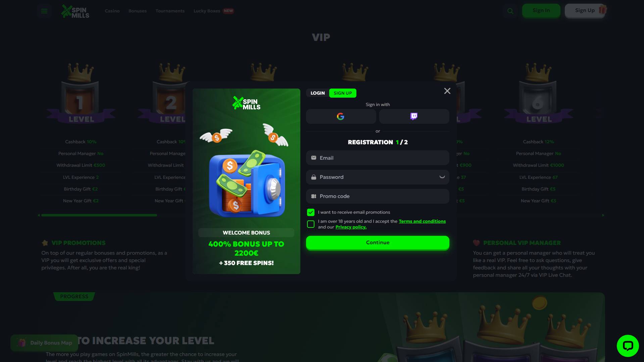
Task: Open the Privacy policy link
Action: tap(351, 227)
